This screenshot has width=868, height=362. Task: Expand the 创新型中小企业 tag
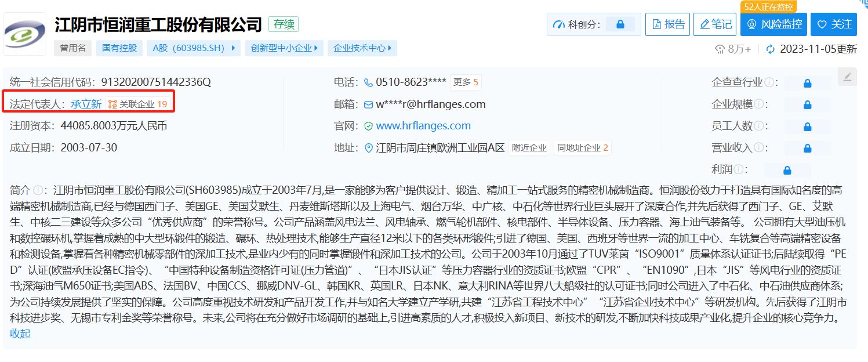coord(284,48)
